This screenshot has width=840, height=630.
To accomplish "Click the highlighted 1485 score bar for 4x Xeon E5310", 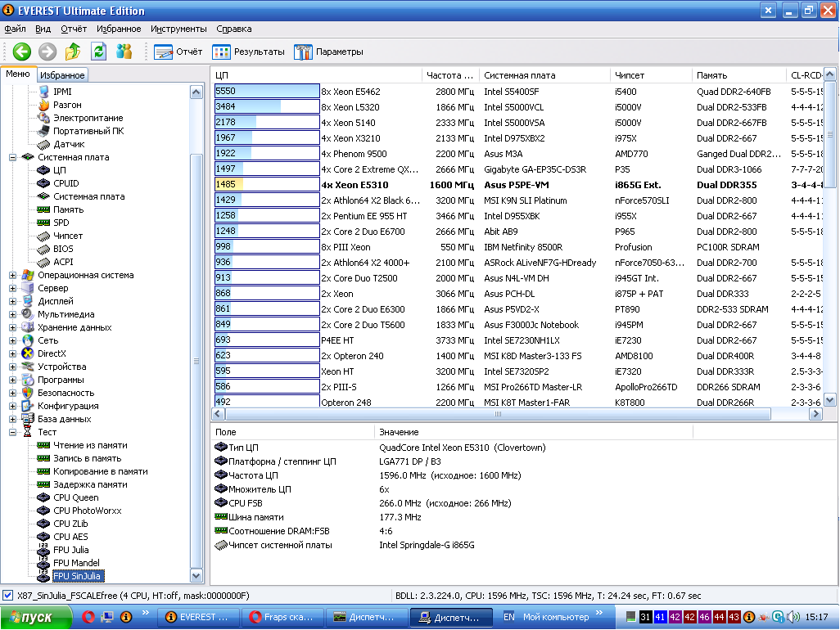I will coord(267,184).
